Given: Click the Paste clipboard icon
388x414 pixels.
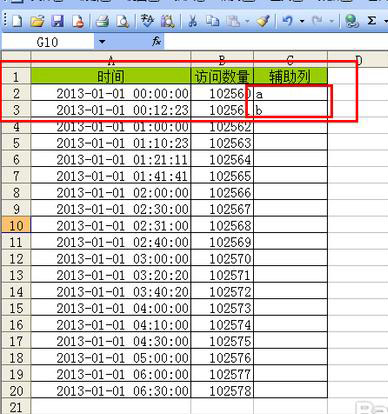Looking at the screenshot, I should 234,22.
